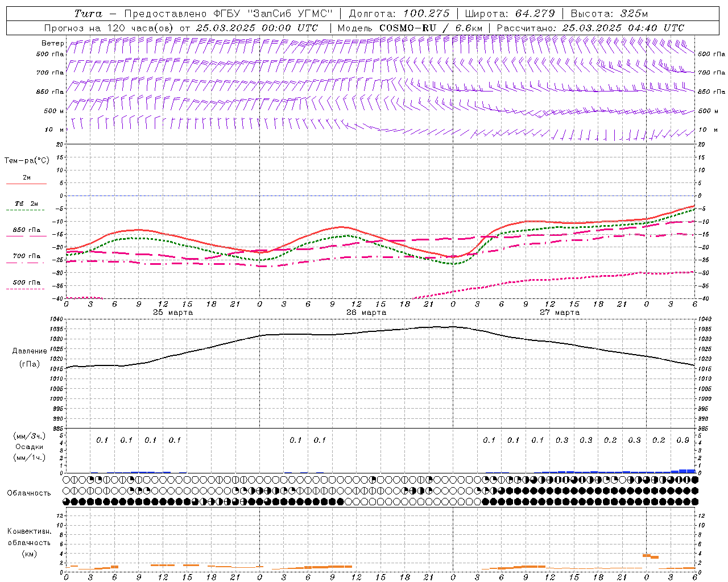This screenshot has height=582, width=728.
Task: Click the 500 гПа entry in temperature legend
Action: click(27, 282)
